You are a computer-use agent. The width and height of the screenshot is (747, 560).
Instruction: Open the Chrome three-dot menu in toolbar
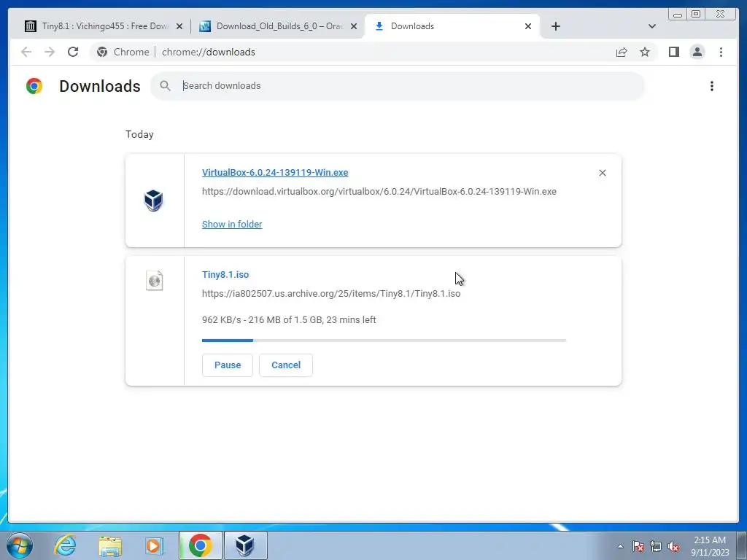(x=721, y=52)
